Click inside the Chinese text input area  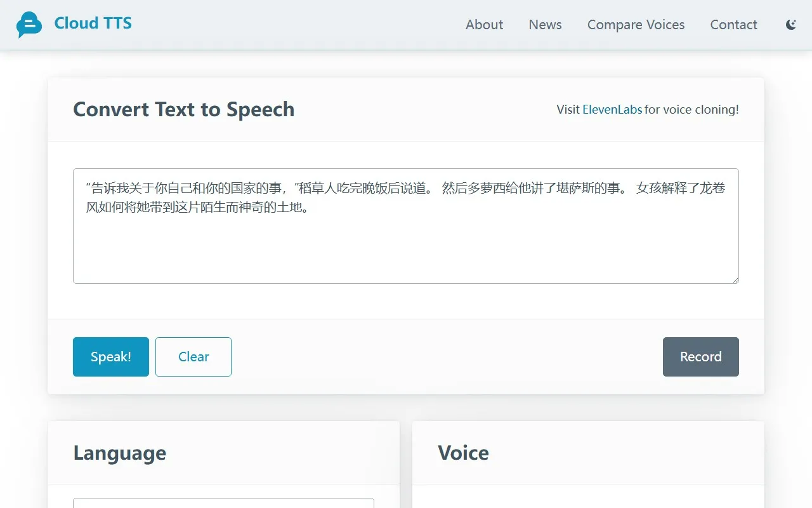(406, 248)
